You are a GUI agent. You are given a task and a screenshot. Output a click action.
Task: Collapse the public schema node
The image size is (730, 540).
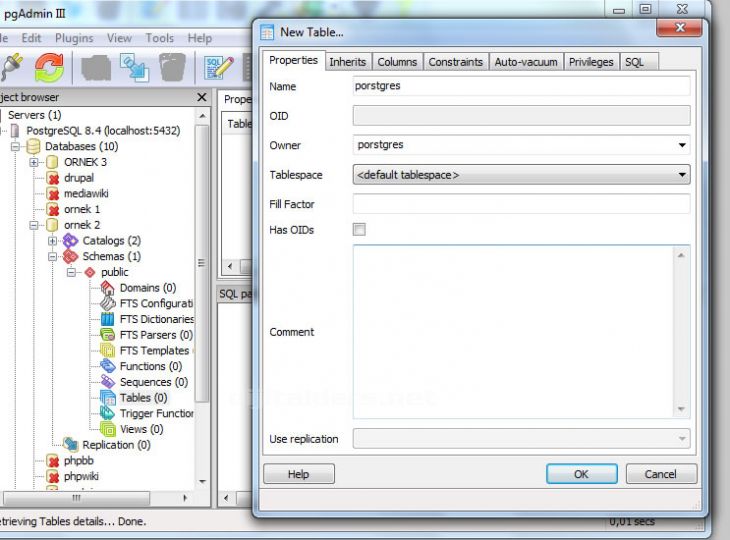tap(71, 272)
